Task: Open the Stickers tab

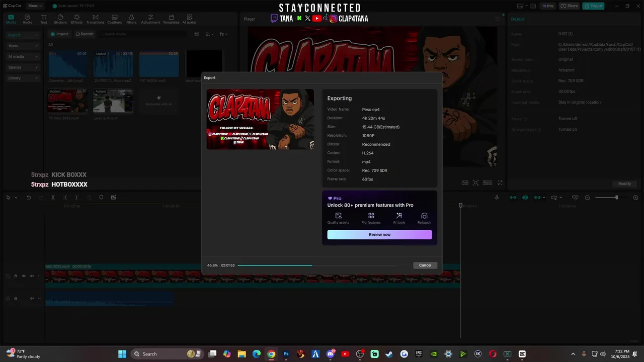Action: click(x=60, y=19)
